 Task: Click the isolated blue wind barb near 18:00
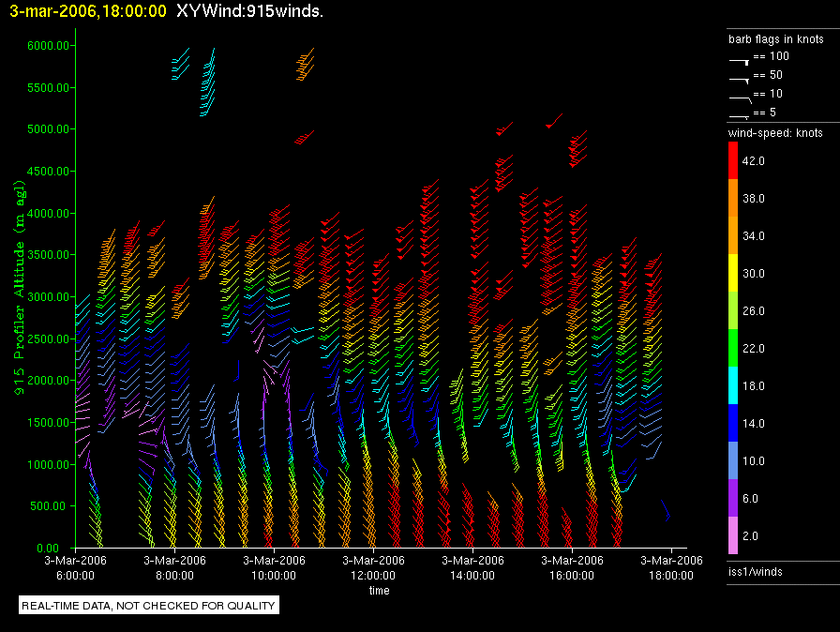(666, 510)
